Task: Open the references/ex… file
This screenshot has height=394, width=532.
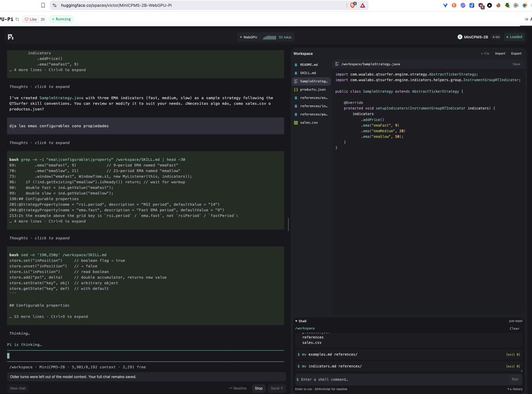Action: point(311,98)
